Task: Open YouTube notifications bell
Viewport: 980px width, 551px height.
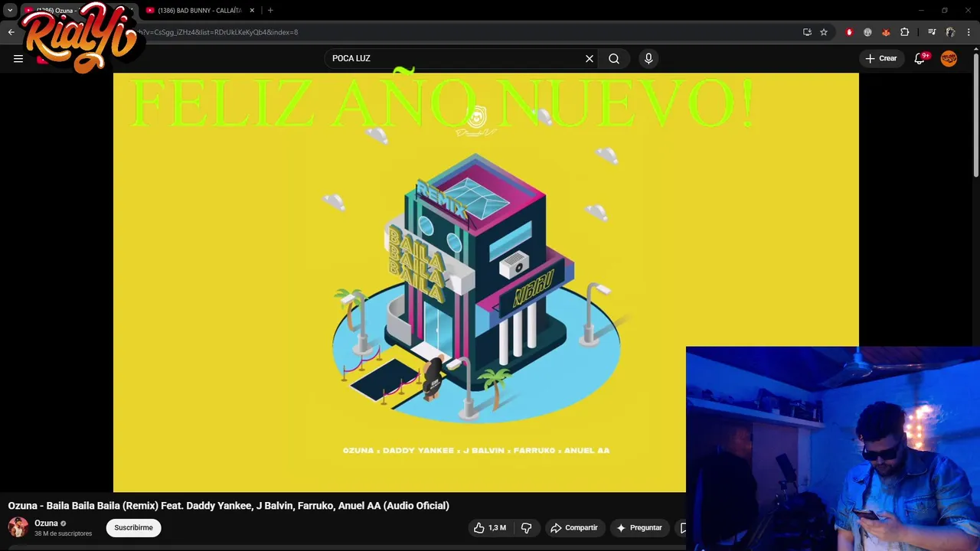Action: 920,58
